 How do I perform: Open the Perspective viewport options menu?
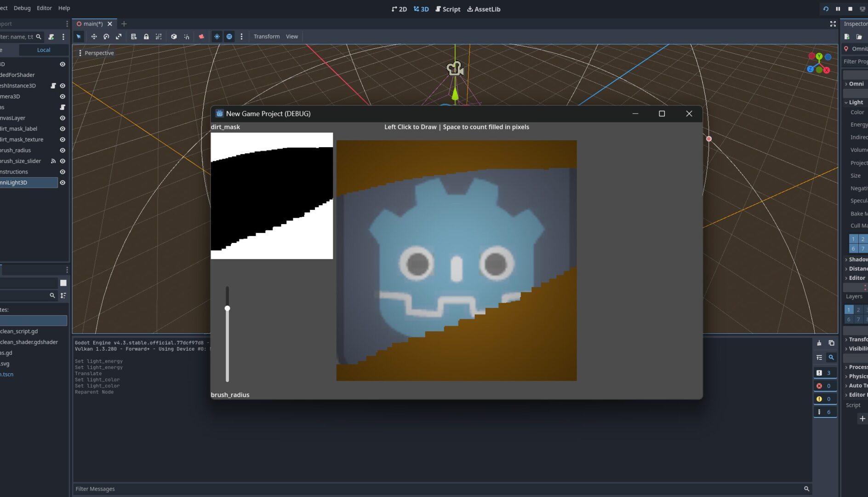click(96, 53)
